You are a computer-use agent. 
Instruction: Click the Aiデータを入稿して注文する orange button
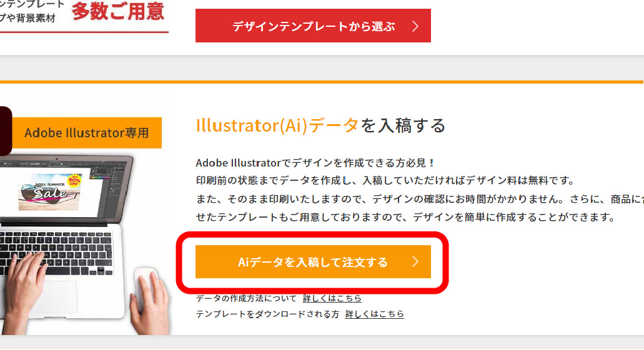313,262
